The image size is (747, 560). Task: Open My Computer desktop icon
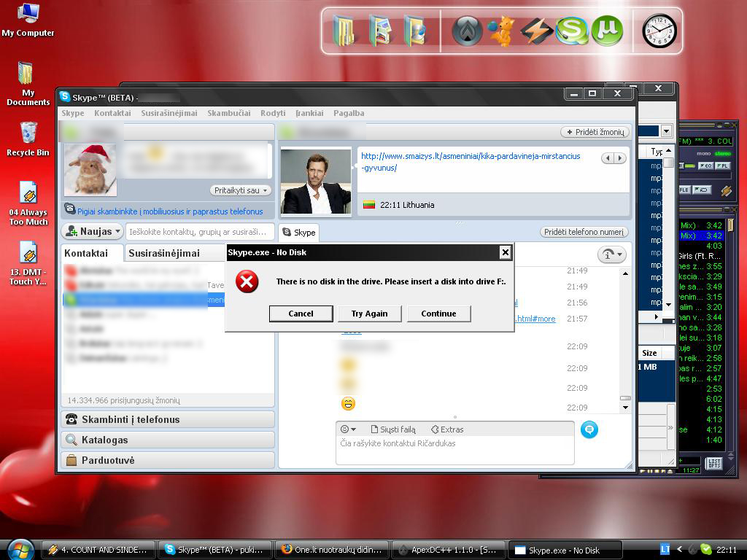point(28,20)
